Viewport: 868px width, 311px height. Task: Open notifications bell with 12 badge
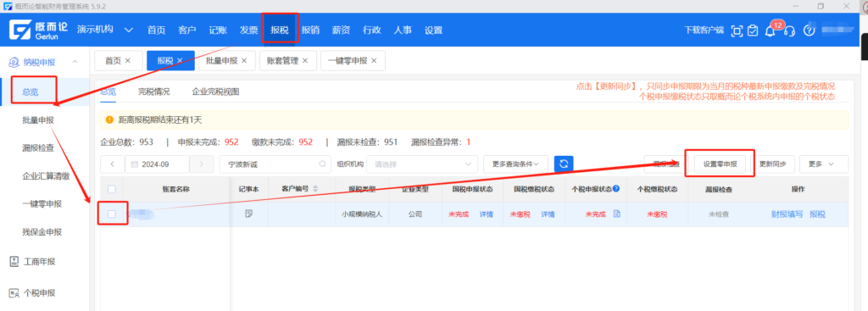(x=770, y=31)
